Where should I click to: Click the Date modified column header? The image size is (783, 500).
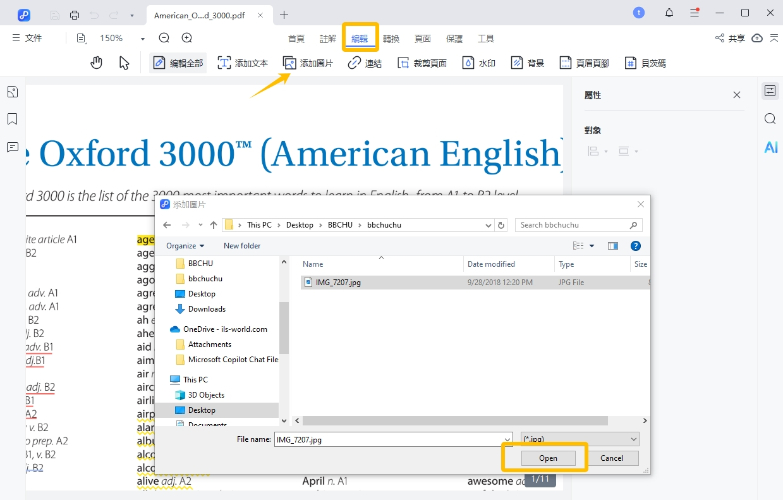pos(508,264)
